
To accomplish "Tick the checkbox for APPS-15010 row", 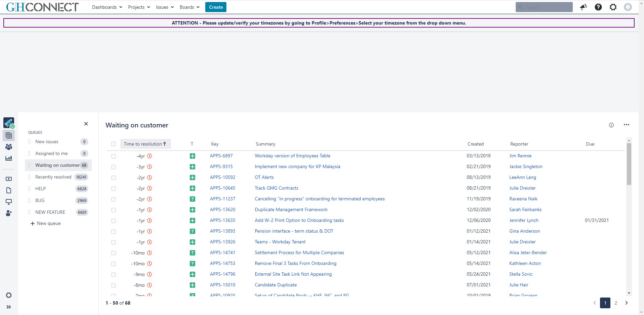I will coord(114,285).
